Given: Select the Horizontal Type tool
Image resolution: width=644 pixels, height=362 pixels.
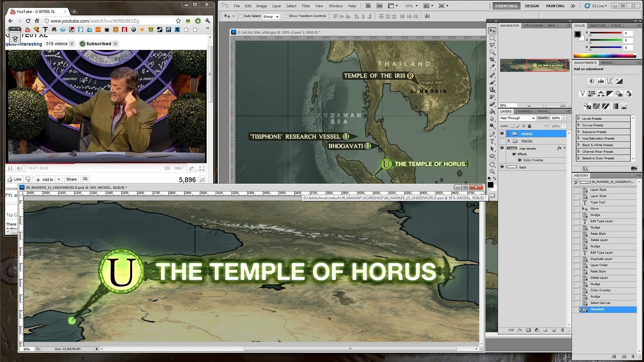Looking at the screenshot, I should (492, 141).
